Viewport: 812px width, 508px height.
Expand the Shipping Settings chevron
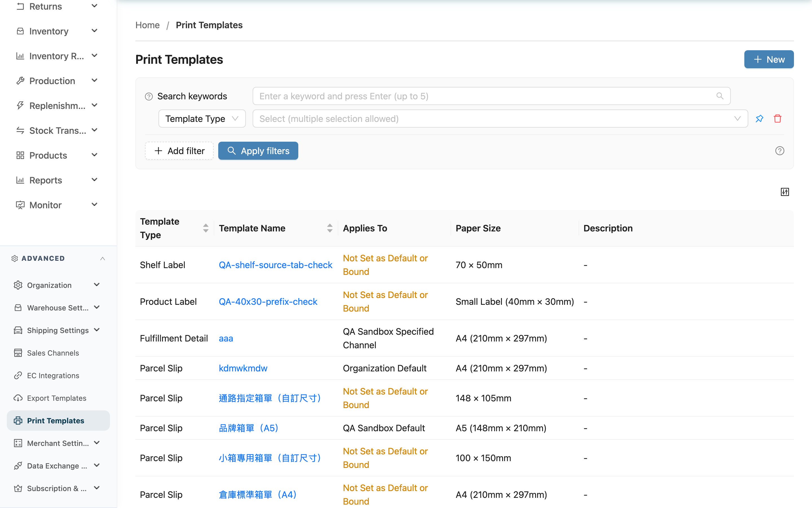[x=97, y=330]
